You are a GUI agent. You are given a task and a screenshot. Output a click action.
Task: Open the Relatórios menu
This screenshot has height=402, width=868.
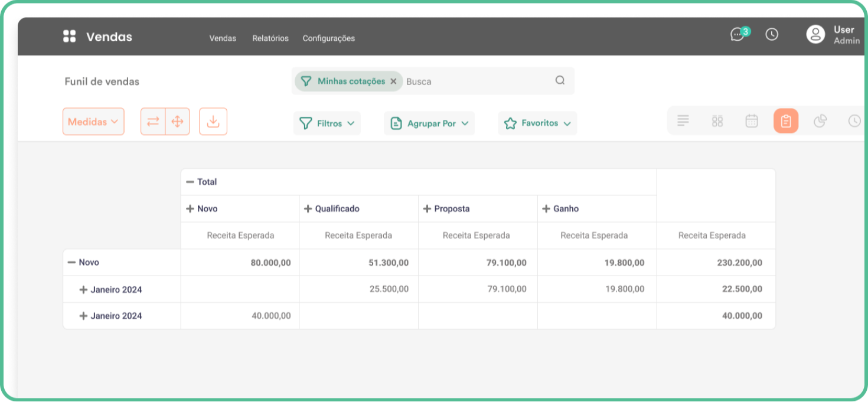(270, 38)
